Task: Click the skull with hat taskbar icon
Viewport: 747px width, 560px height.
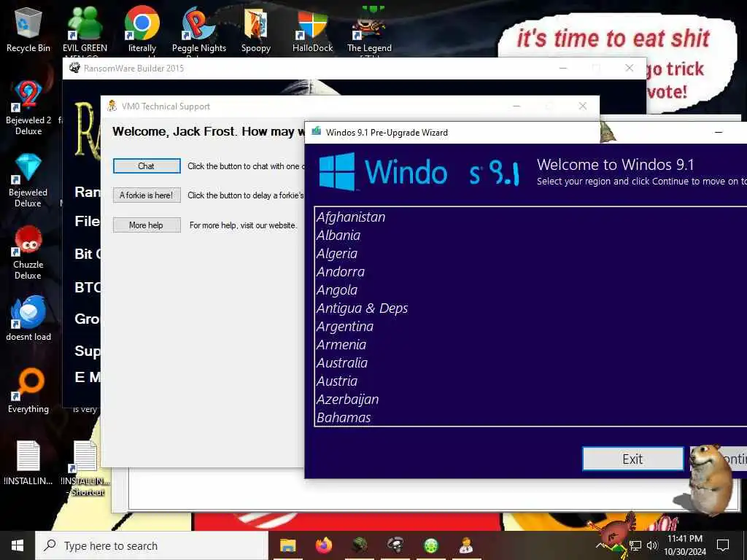Action: pyautogui.click(x=395, y=545)
